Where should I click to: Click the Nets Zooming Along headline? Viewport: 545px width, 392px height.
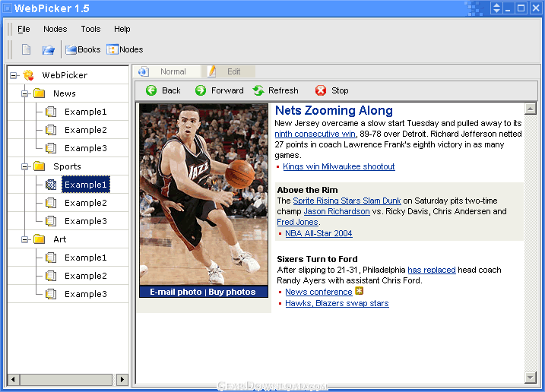[334, 110]
